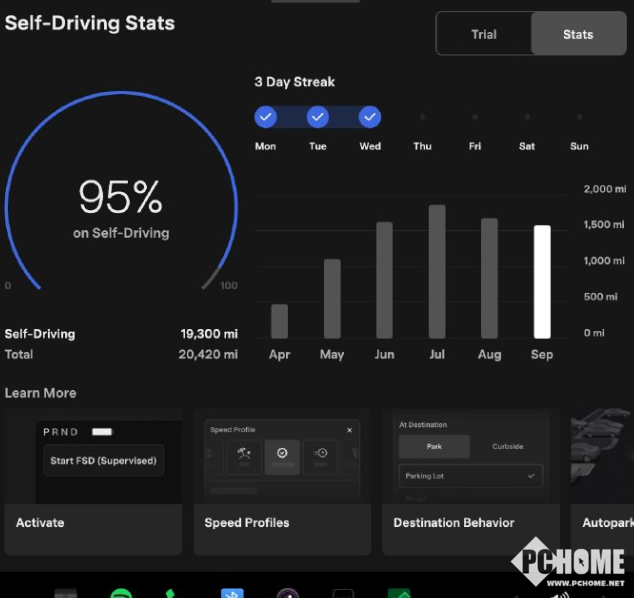634x598 pixels.
Task: Click the volume speaker icon
Action: coord(562,593)
